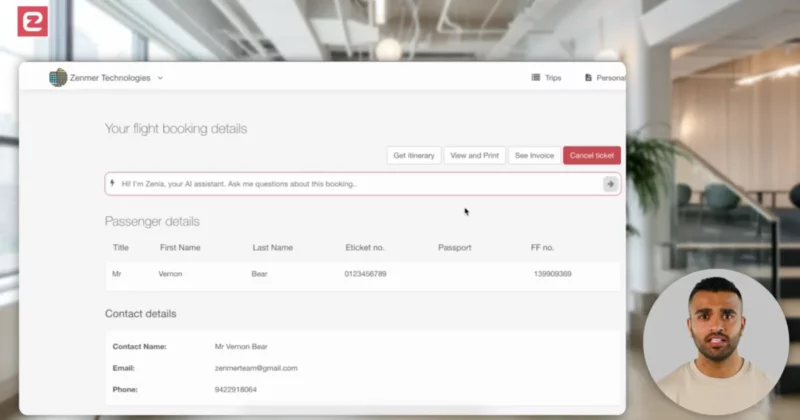Click the presenter video thumbnail
This screenshot has width=800, height=420.
(x=715, y=341)
